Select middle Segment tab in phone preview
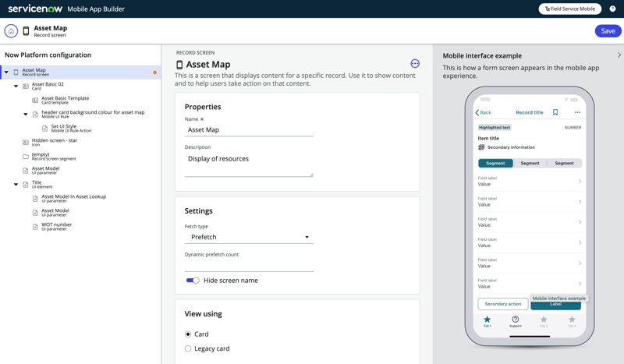 tap(530, 163)
